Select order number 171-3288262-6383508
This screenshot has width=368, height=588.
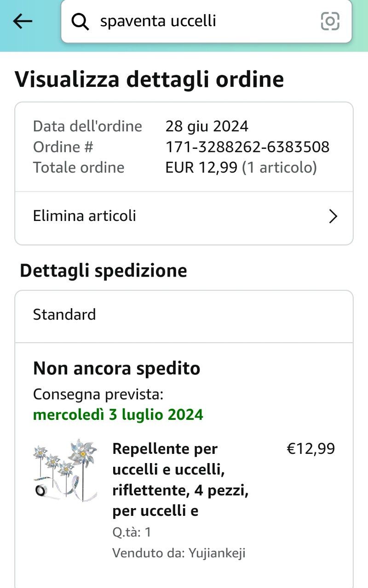click(247, 147)
